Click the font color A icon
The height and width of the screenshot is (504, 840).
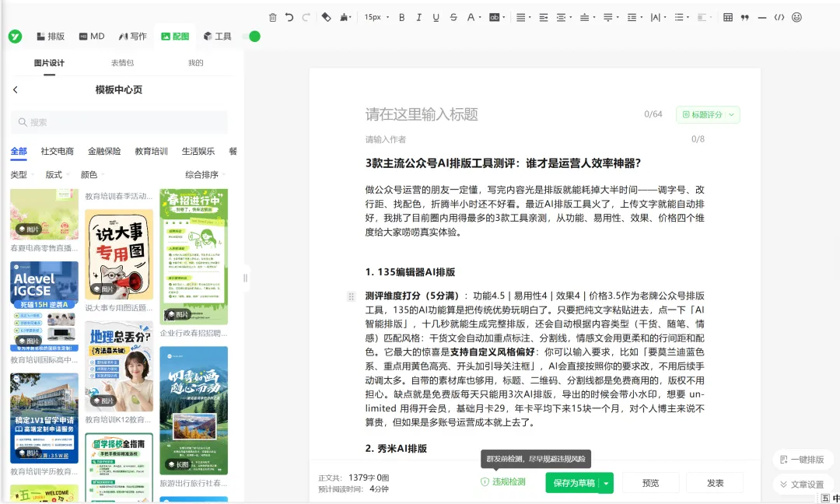pos(471,17)
